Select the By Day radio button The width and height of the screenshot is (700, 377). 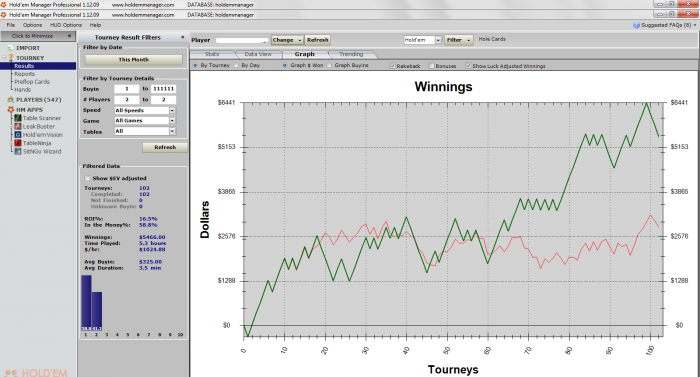(x=236, y=65)
